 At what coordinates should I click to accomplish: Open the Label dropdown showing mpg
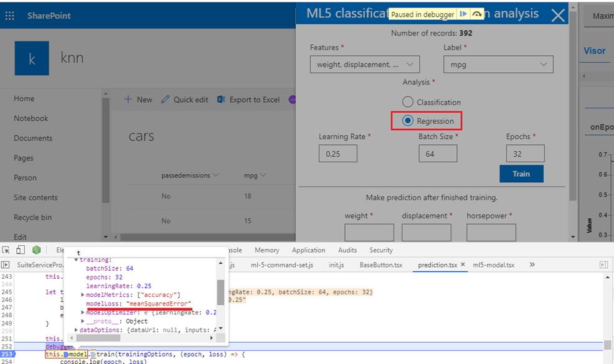tap(498, 65)
